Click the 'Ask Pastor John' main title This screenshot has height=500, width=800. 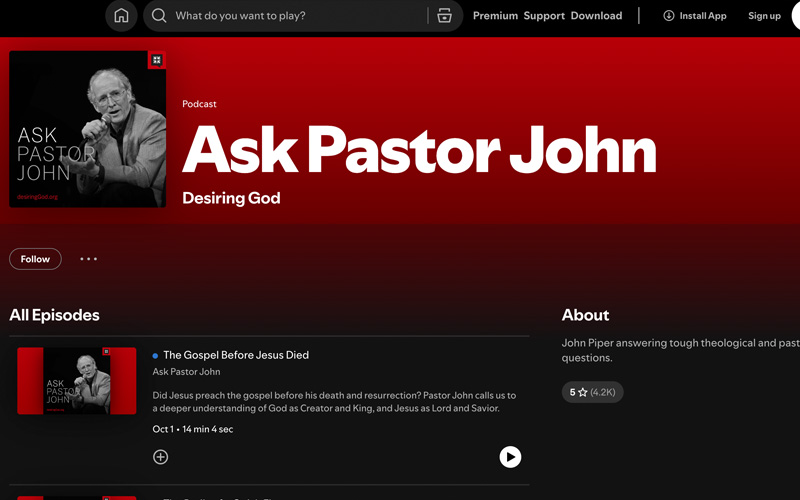click(x=419, y=150)
